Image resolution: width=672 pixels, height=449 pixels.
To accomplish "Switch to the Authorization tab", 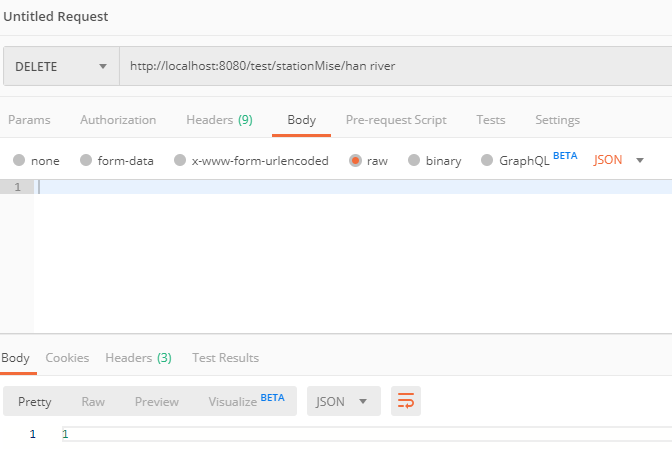I will click(118, 120).
